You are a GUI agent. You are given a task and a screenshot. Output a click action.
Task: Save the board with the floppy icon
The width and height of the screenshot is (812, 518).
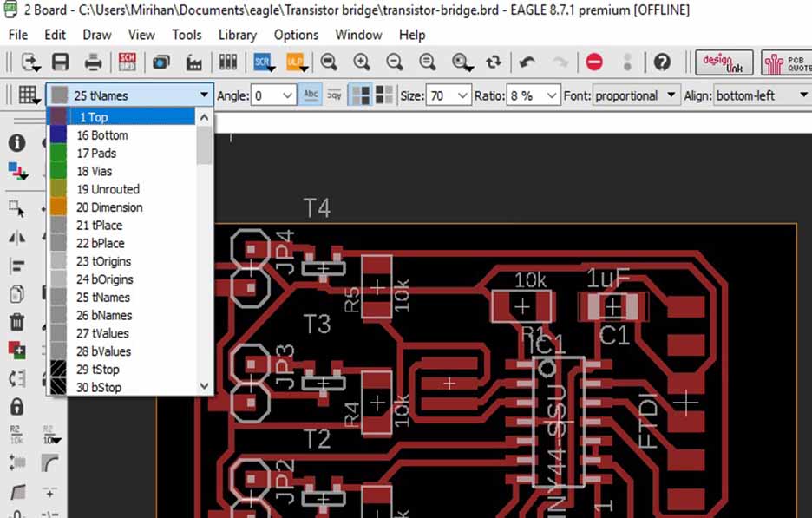[61, 62]
